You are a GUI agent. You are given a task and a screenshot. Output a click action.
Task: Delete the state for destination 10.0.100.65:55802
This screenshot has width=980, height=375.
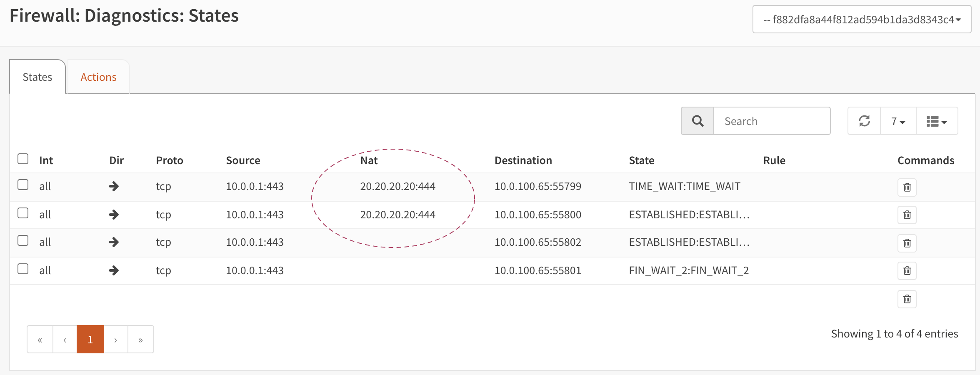click(907, 243)
